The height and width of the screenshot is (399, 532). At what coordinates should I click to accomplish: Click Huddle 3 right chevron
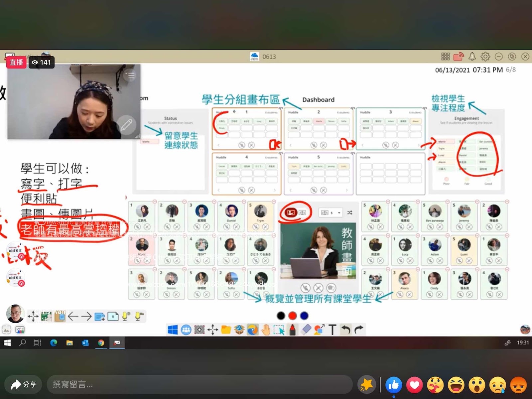coord(419,145)
